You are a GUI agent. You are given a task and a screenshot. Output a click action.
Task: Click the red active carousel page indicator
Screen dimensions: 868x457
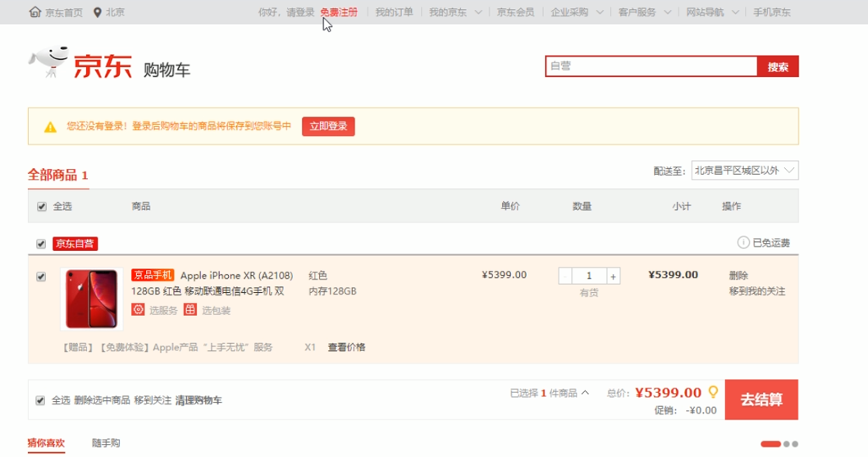pyautogui.click(x=770, y=444)
